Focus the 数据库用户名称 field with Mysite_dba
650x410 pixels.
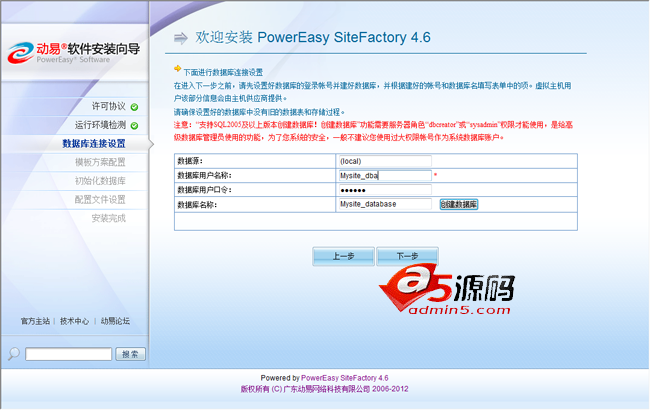click(385, 175)
